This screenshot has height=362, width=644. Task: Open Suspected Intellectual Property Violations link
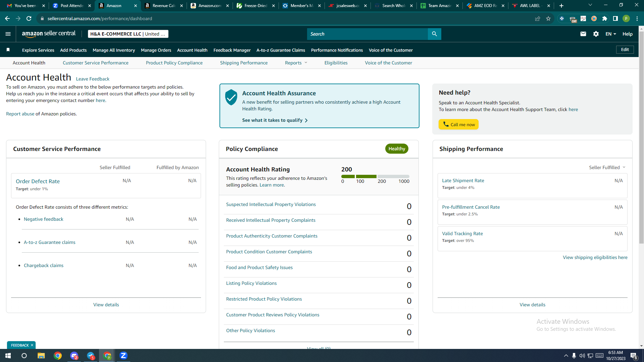[x=271, y=204]
